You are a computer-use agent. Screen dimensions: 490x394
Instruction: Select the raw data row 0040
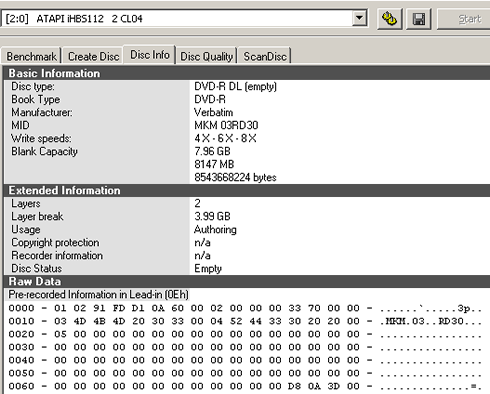[245, 360]
